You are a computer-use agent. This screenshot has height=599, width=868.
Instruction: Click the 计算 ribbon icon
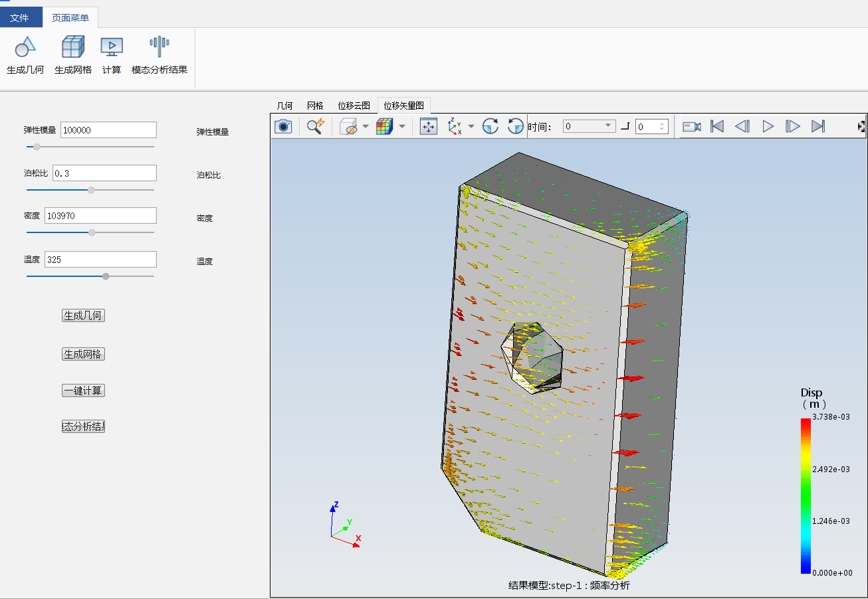pos(112,48)
